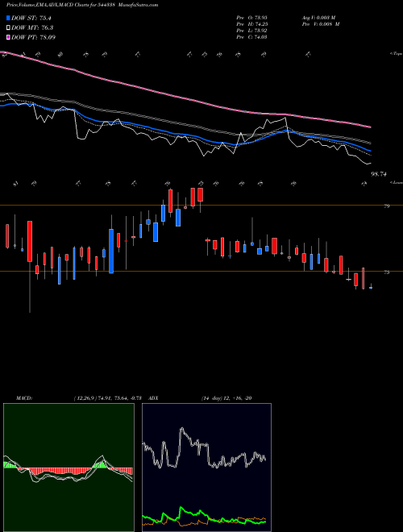Click the chart title mentioning MunafaSutra.com
Image resolution: width=403 pixels, height=532 pixels.
pyautogui.click(x=82, y=5)
